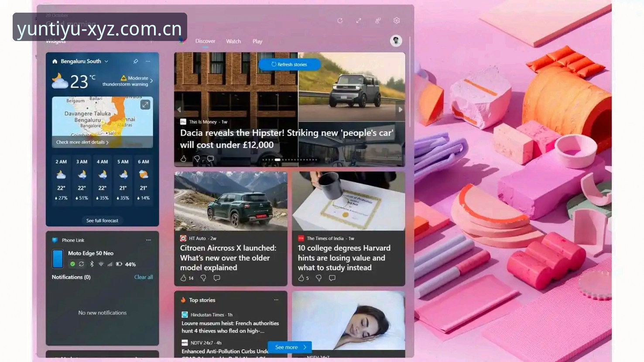Open Check more alert details link
644x362 pixels.
(x=82, y=142)
